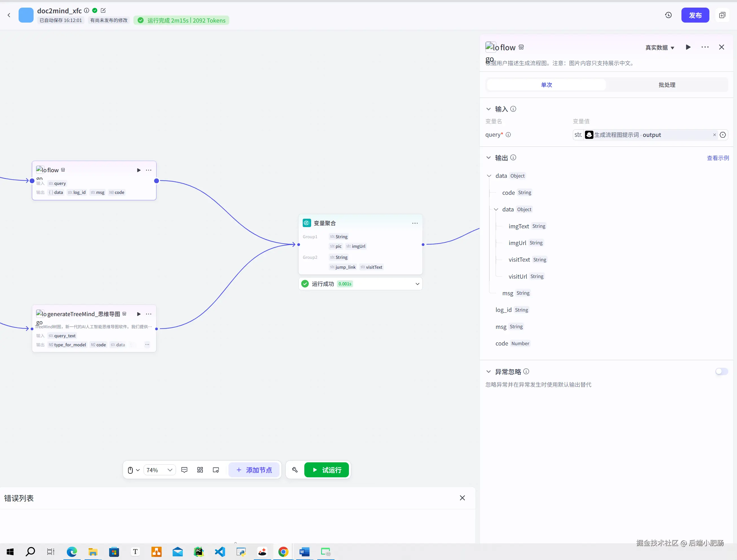Viewport: 737px width, 560px height.
Task: Toggle the 异常忽略 switch
Action: point(721,371)
